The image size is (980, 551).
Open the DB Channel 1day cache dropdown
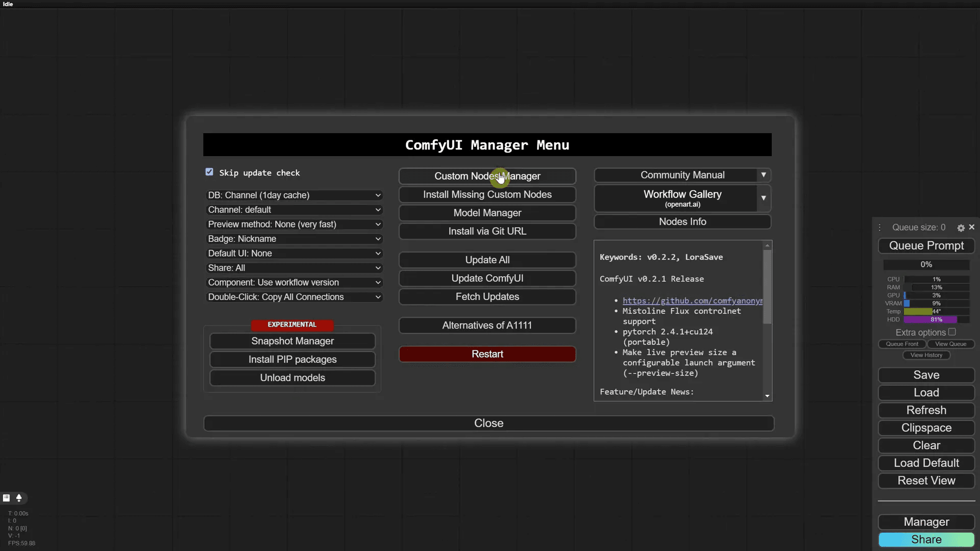coord(294,195)
